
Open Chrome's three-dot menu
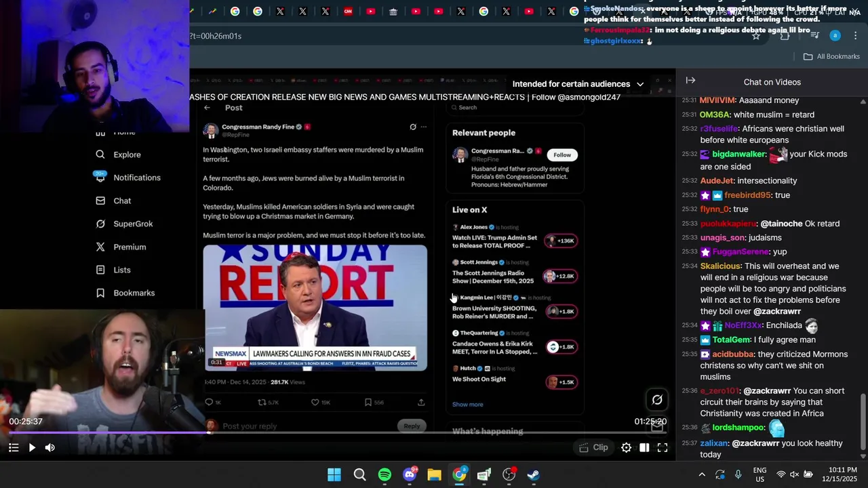(x=856, y=36)
